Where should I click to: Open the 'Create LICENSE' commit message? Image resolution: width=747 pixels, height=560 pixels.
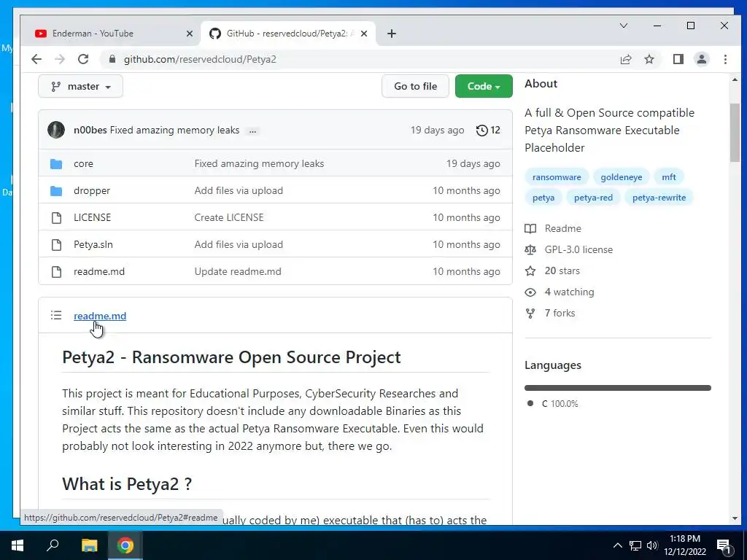tap(228, 217)
